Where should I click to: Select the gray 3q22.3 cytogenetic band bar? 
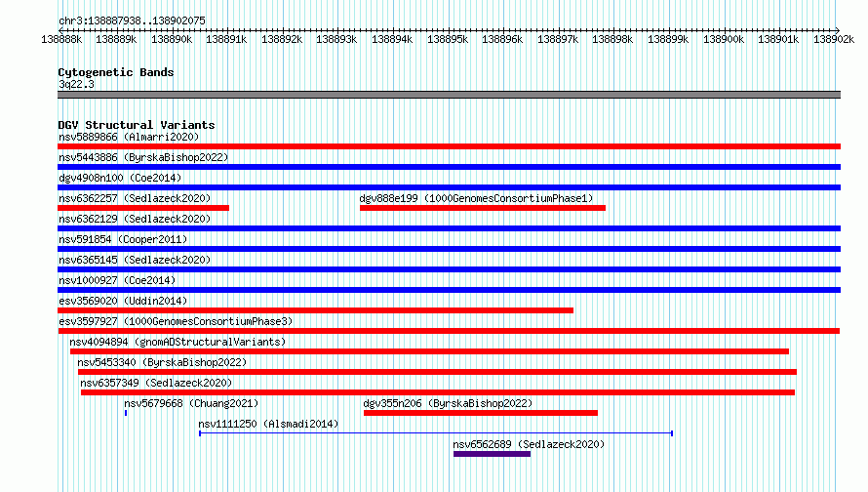coord(449,95)
